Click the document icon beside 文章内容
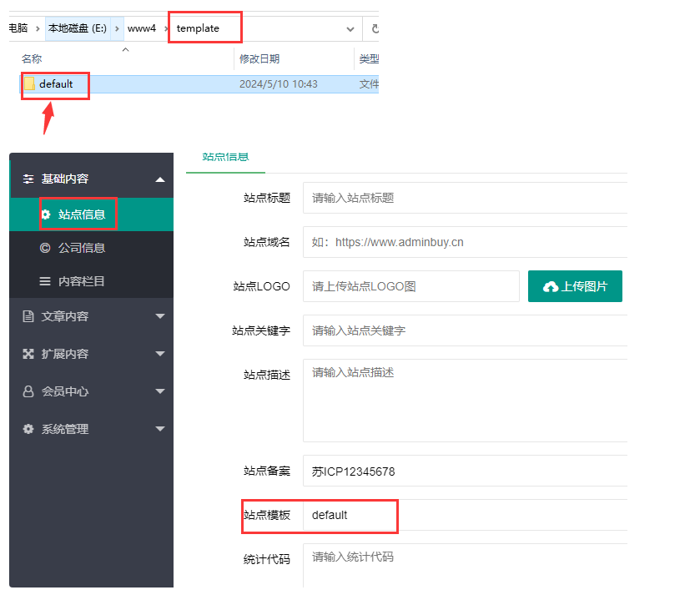Image resolution: width=700 pixels, height=595 pixels. click(x=28, y=317)
